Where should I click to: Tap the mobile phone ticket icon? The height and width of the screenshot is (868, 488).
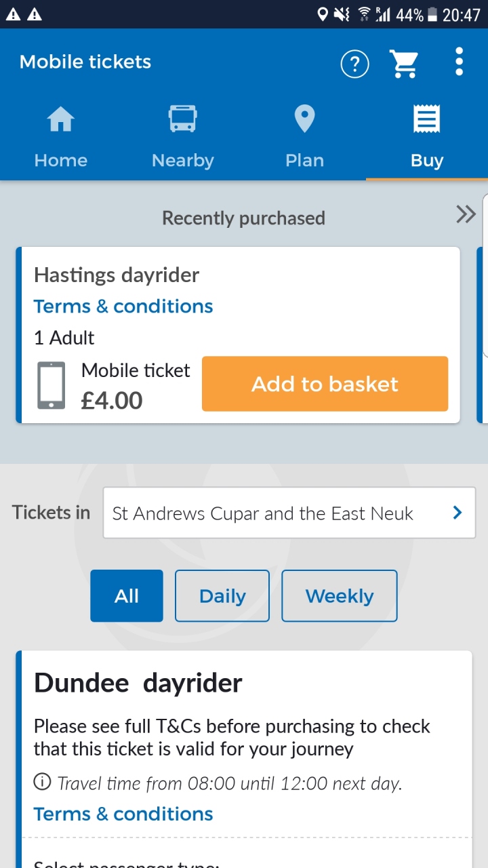(52, 385)
